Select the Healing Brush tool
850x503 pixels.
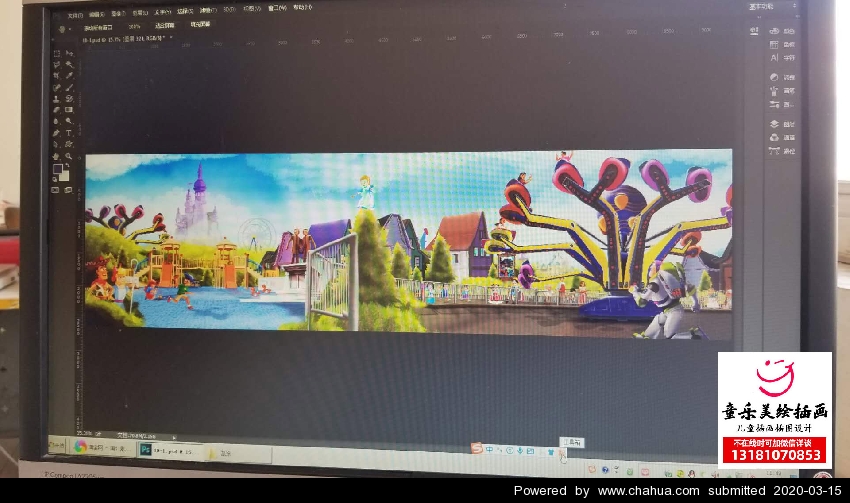[56, 88]
